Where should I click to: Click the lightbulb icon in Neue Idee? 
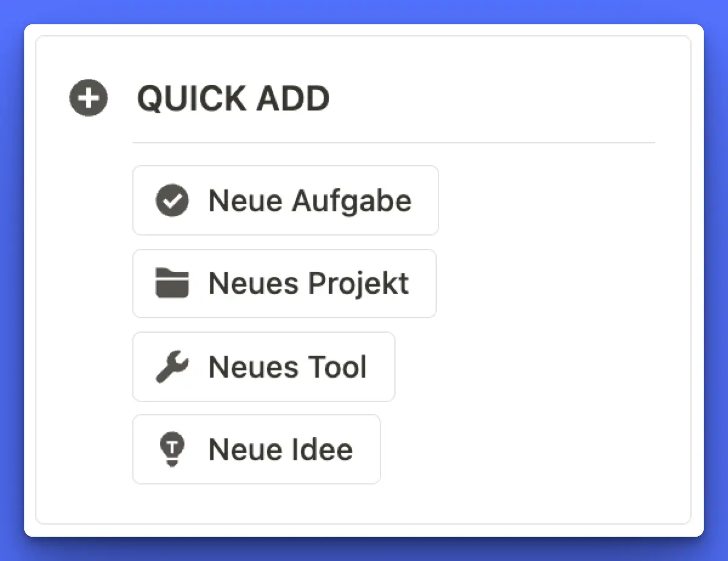(x=172, y=450)
